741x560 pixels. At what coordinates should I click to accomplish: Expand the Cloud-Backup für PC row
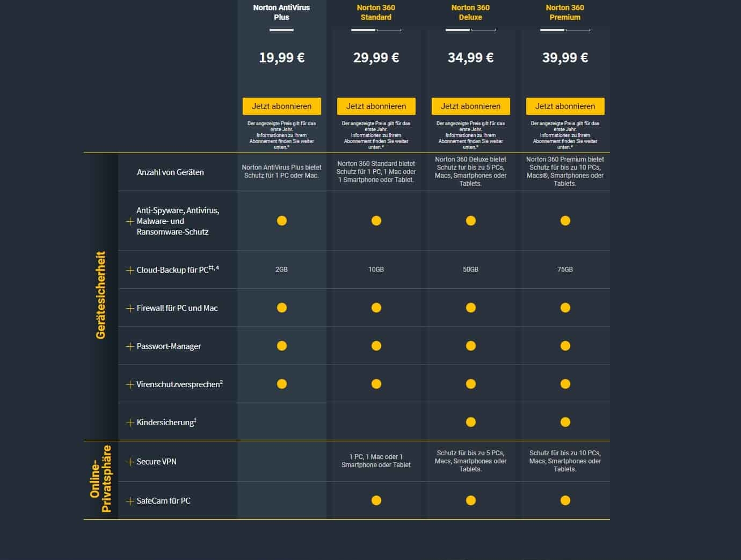coord(129,270)
